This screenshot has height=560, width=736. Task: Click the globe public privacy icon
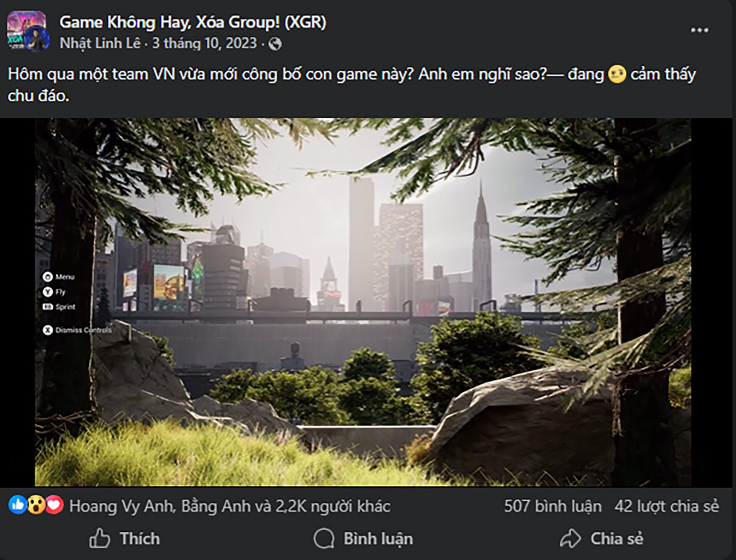coord(275,44)
